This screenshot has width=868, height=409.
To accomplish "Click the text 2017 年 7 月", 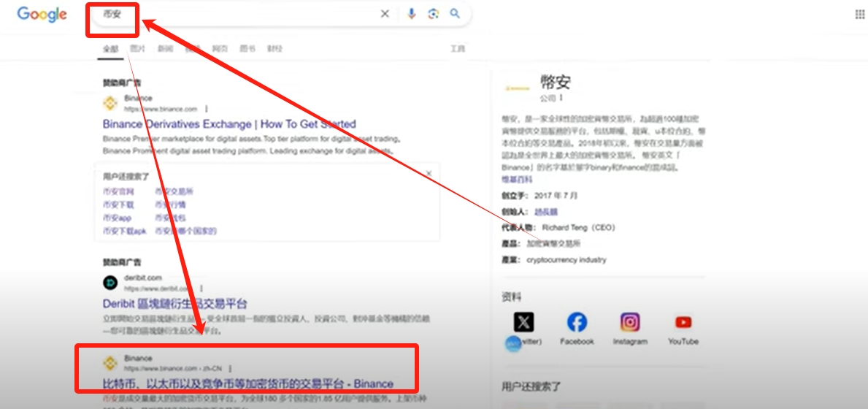I will 556,196.
